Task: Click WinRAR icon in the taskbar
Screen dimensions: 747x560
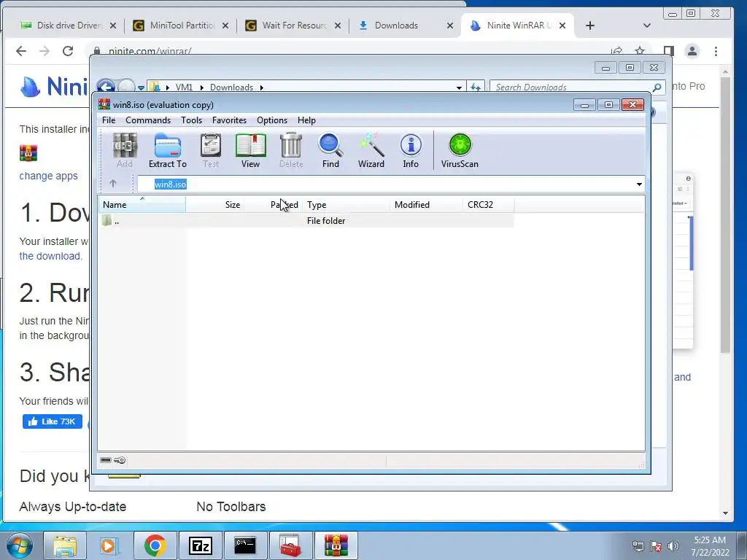Action: 336,545
